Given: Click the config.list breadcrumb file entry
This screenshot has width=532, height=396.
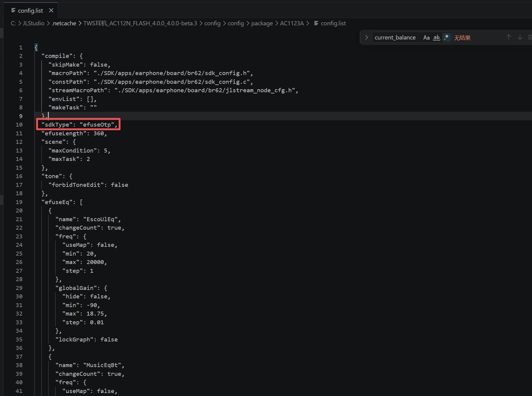Looking at the screenshot, I should (333, 23).
